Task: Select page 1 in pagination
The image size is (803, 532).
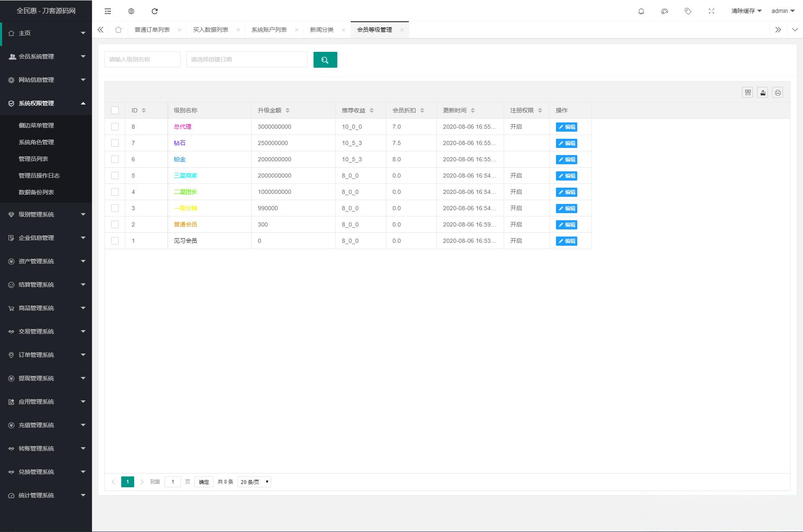Action: pos(127,482)
